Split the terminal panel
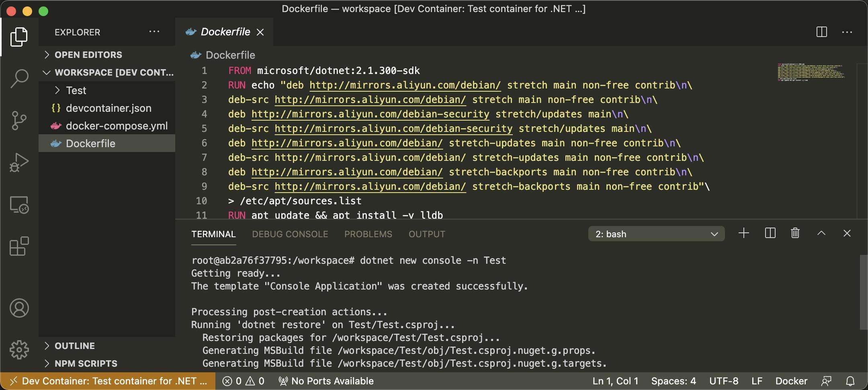Image resolution: width=868 pixels, height=390 pixels. click(x=770, y=233)
